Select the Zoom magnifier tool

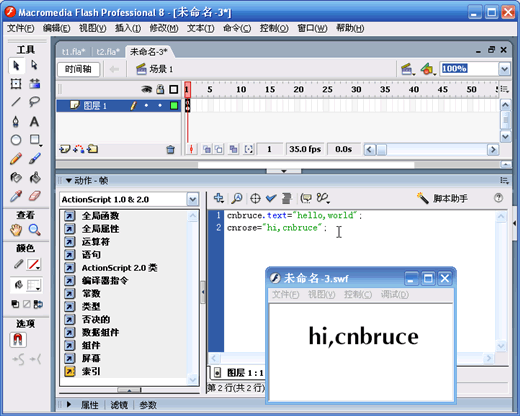[34, 230]
